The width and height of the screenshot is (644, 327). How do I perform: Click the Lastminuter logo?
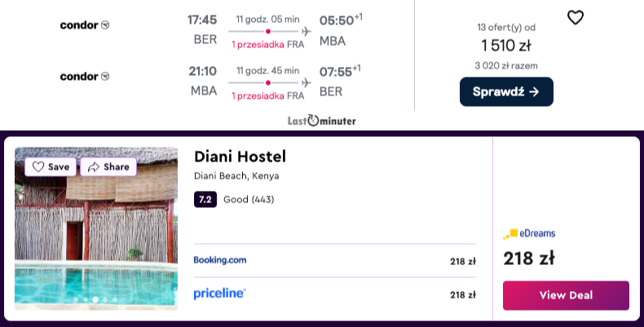click(321, 121)
